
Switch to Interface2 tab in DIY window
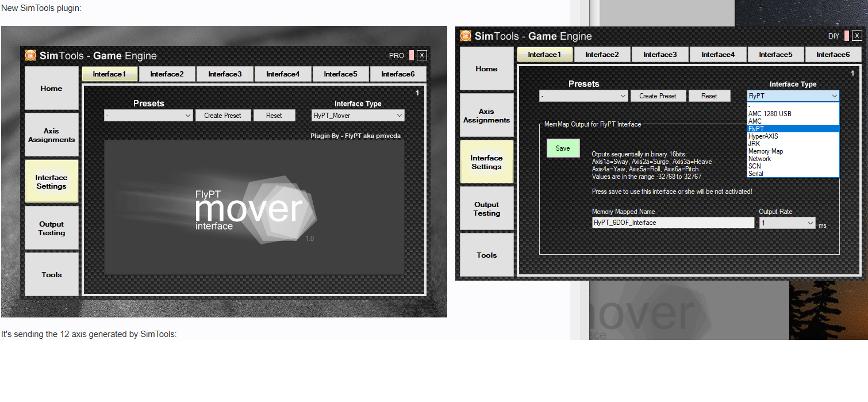coord(602,54)
